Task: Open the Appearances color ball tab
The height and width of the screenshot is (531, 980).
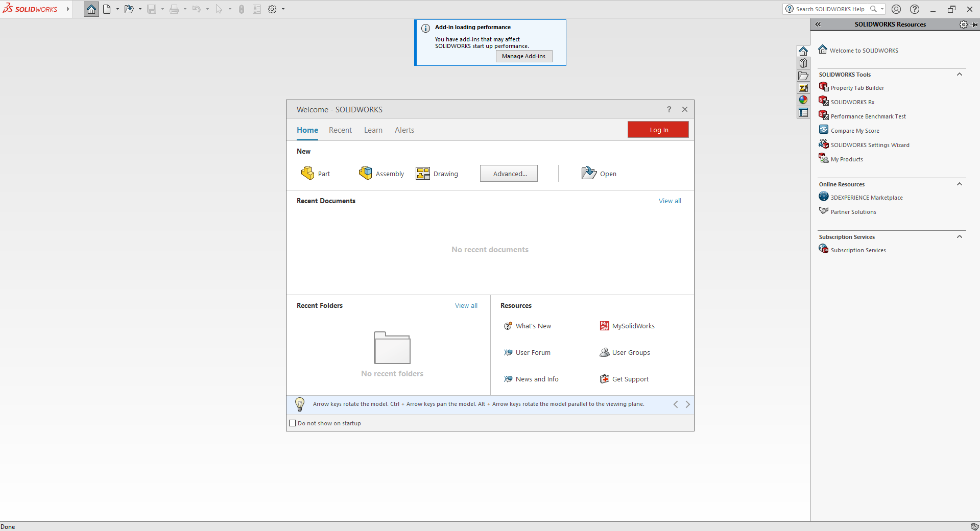Action: 803,100
